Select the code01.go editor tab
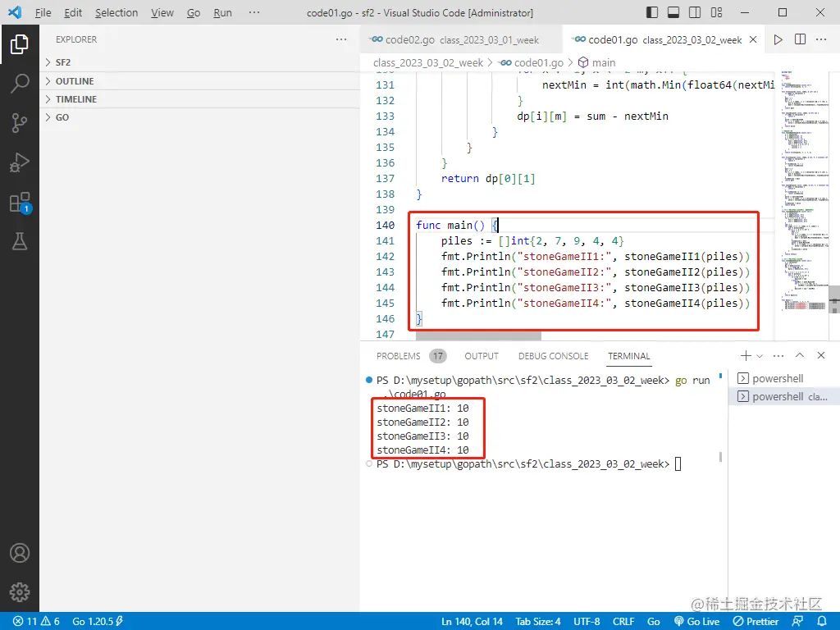Viewport: 840px width, 630px height. (663, 39)
